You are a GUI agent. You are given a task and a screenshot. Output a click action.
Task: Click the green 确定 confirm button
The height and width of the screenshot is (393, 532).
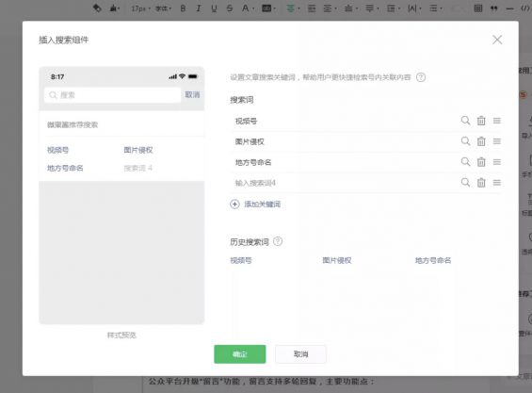[240, 354]
